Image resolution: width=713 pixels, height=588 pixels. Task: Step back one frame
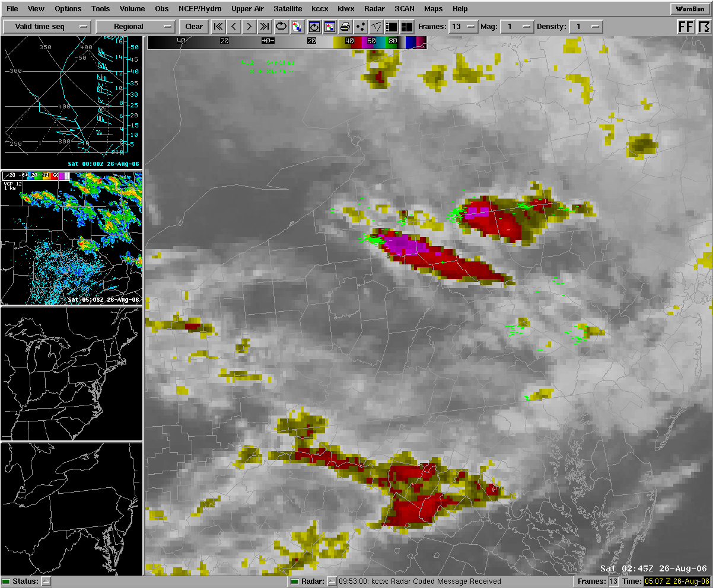coord(234,27)
